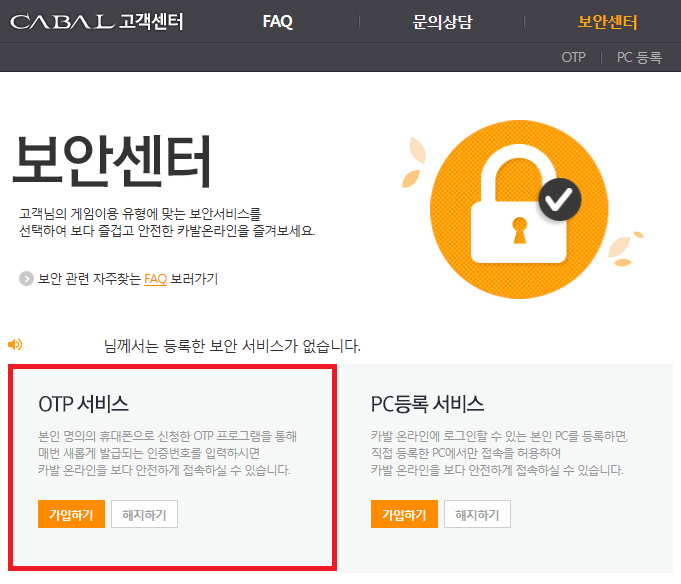Select the 보안센터 menu item
Image resolution: width=681 pixels, height=584 pixels.
coord(607,21)
